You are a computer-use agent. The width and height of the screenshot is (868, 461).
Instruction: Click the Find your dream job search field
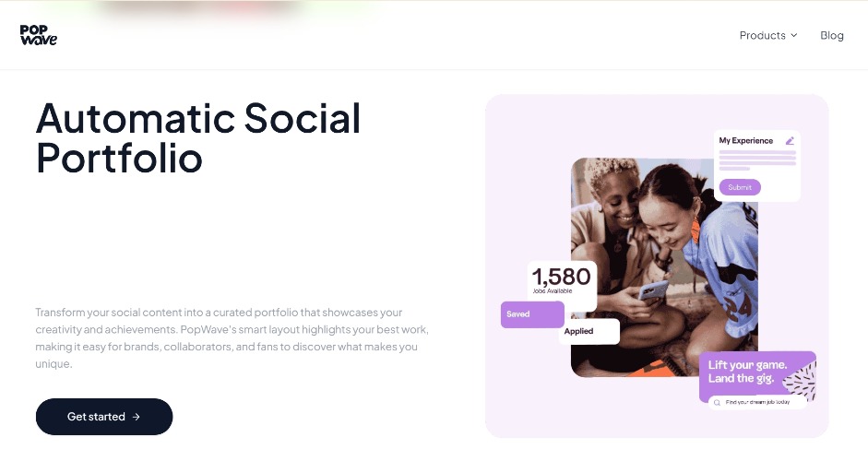(761, 402)
